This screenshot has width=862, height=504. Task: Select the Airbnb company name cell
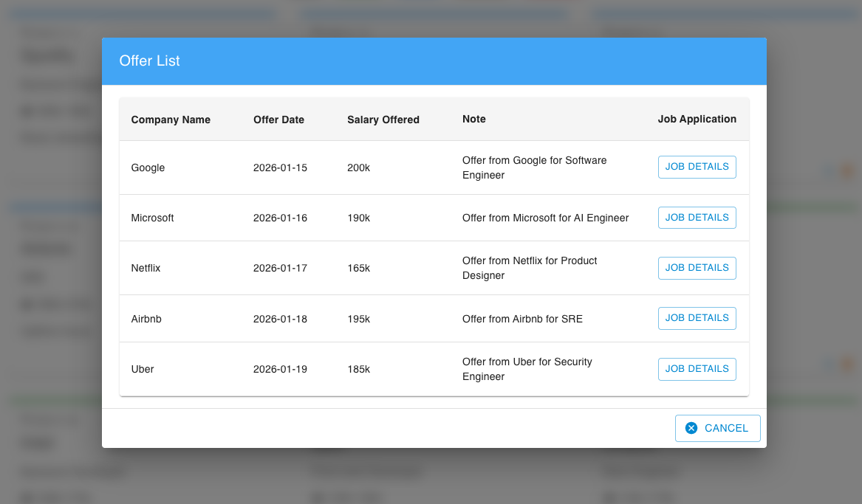146,319
